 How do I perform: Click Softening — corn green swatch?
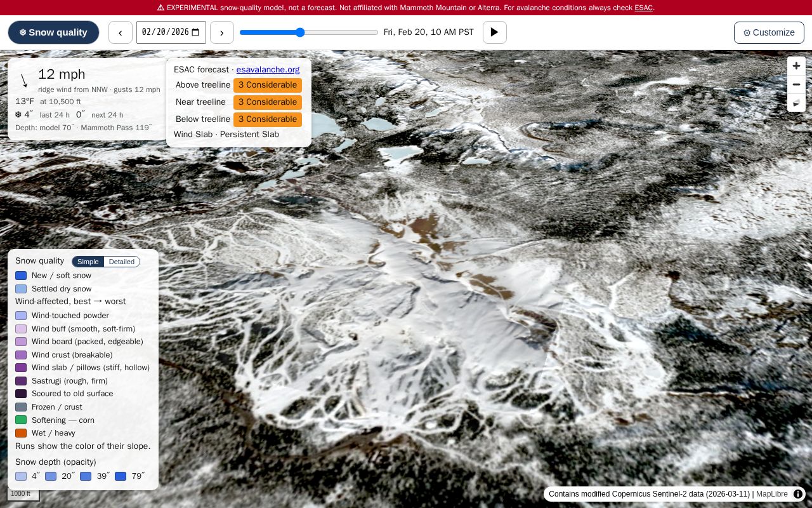coord(21,420)
